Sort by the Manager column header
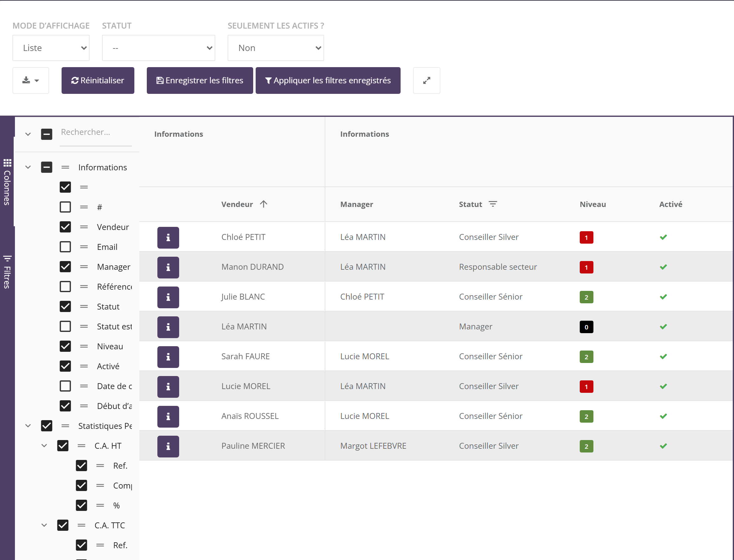734x560 pixels. coord(357,204)
